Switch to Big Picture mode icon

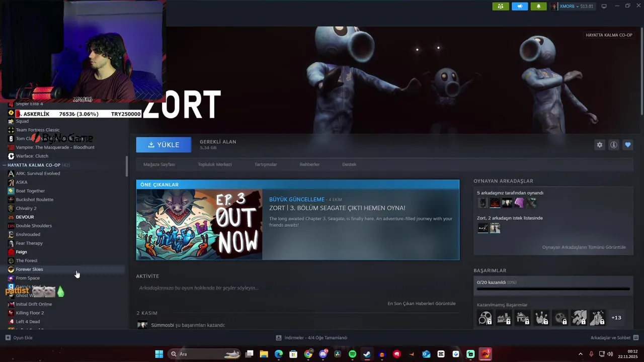[604, 6]
